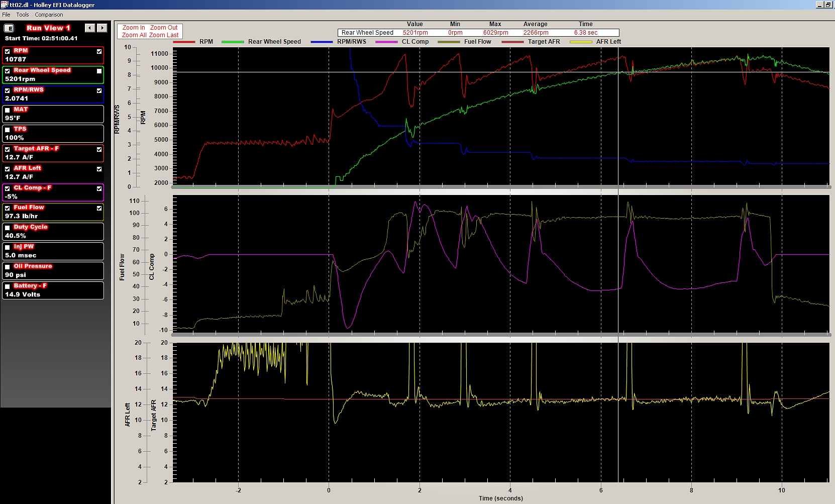Open the Comparison menu
This screenshot has width=835, height=504.
(49, 15)
